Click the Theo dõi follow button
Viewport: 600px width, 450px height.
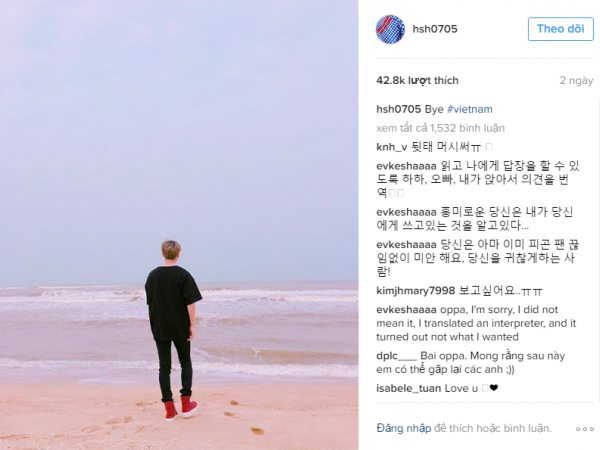pos(561,29)
